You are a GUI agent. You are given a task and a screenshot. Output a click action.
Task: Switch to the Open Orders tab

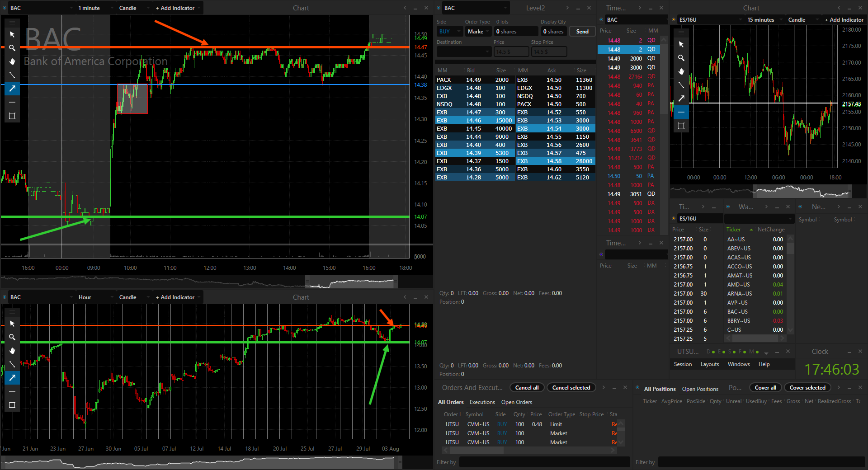(516, 402)
